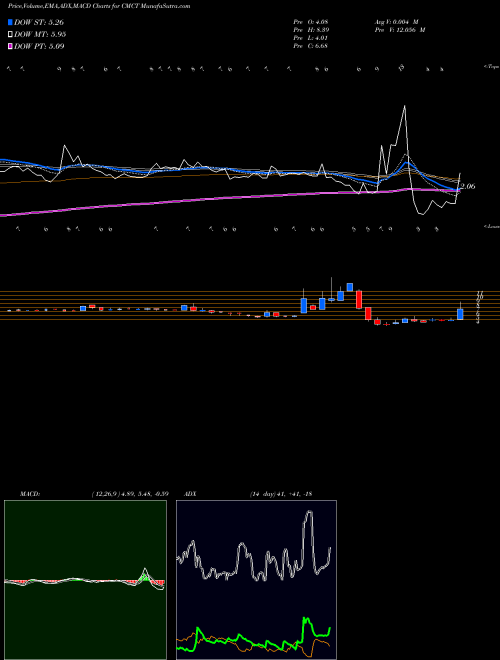Click the 'MACD:' panel heading
Screen dimensions: 500x660
[x=30, y=494]
